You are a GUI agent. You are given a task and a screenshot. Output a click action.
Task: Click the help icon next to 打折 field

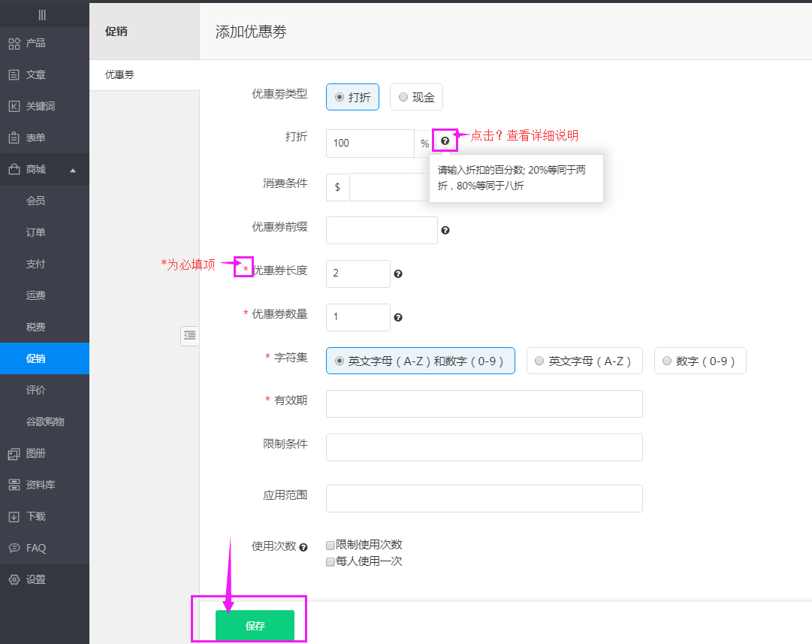tap(445, 141)
